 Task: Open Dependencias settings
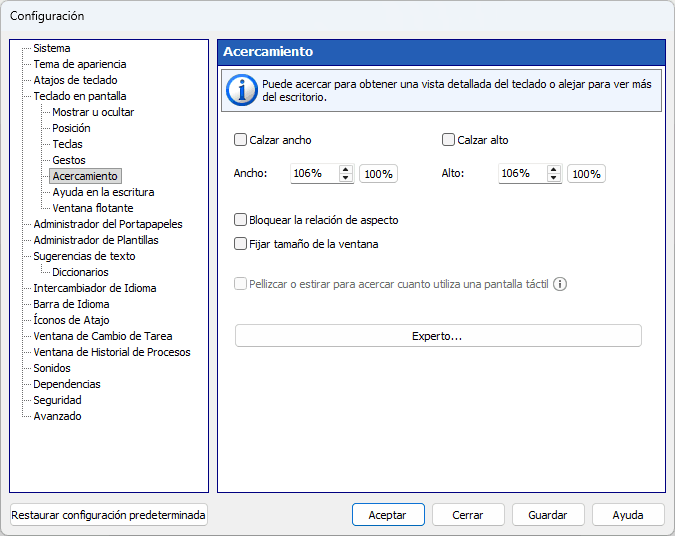pos(67,384)
